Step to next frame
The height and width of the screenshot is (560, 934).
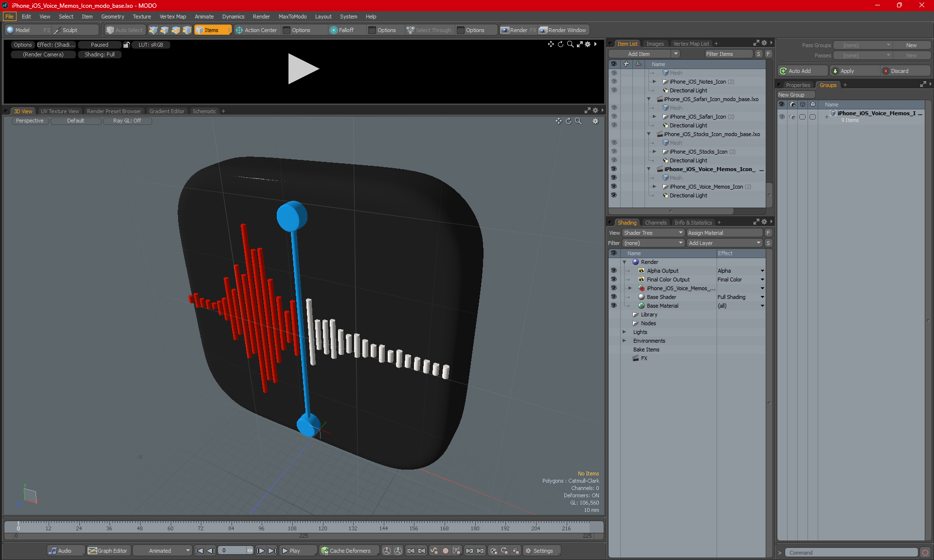click(260, 551)
